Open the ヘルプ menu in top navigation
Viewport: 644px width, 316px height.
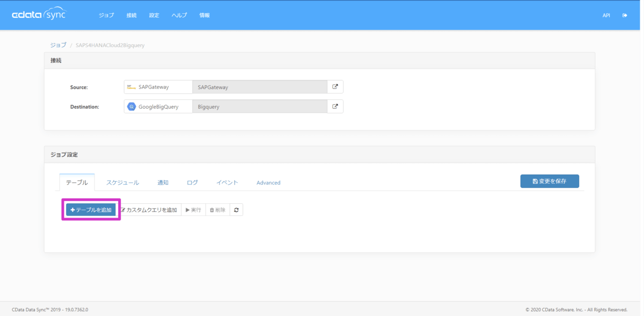tap(179, 15)
